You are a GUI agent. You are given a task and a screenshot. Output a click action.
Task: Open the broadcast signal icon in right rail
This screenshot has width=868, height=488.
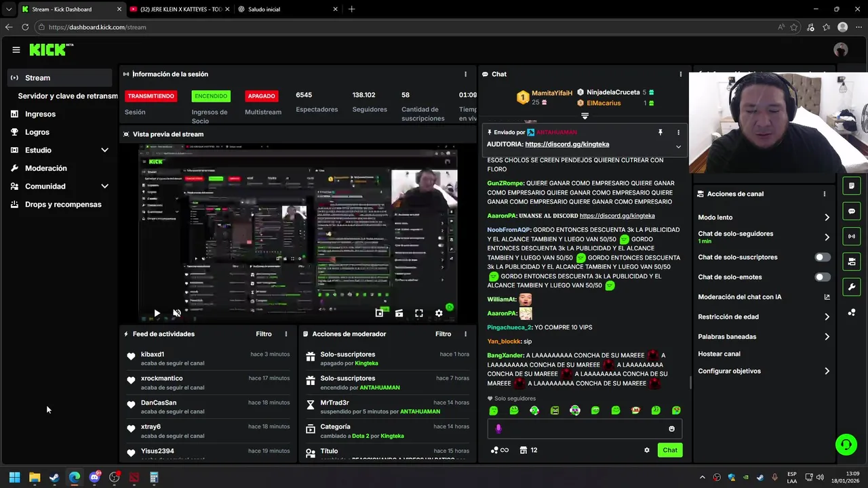coord(852,236)
